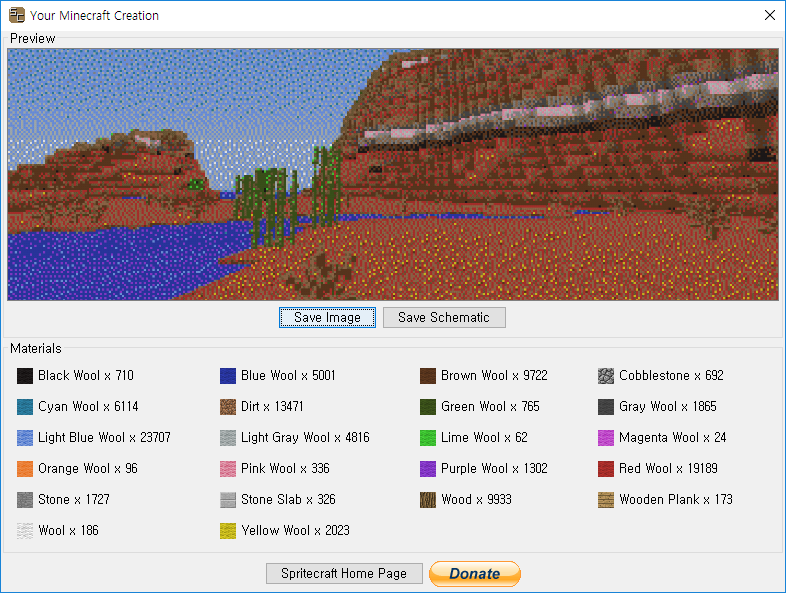Viewport: 786px width, 593px height.
Task: Click the Preview group label
Action: (x=33, y=39)
